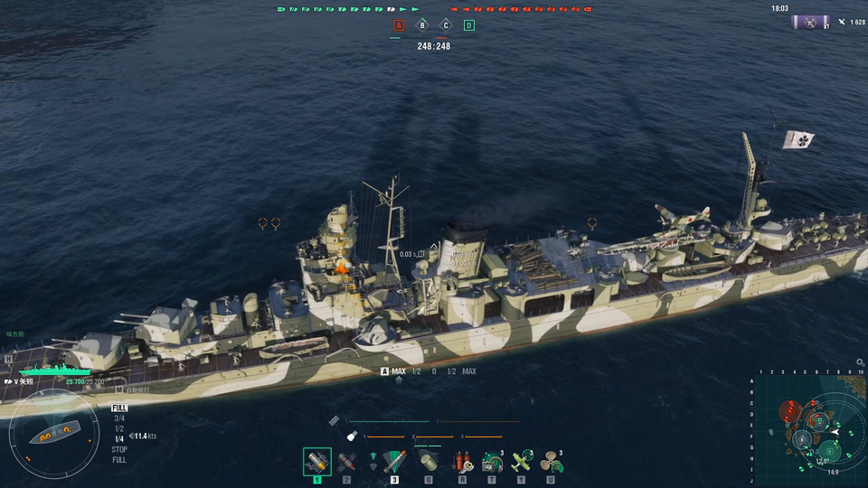868x488 pixels.
Task: Select the 1/2 engine speed setting
Action: (119, 428)
